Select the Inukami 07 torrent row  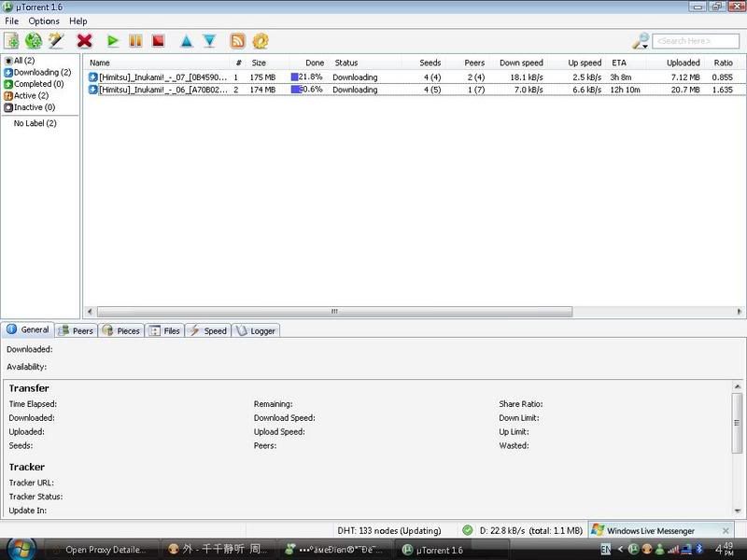point(415,77)
